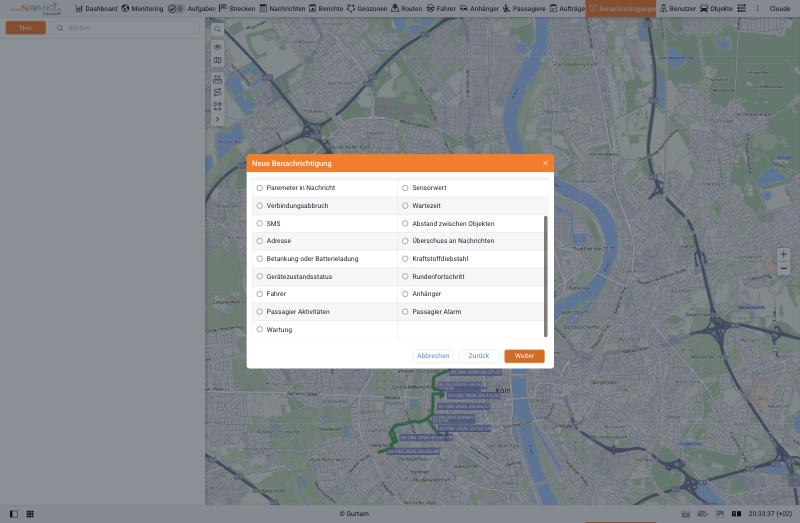Image resolution: width=800 pixels, height=523 pixels.
Task: Click the third status bar icon
Action: [720, 514]
